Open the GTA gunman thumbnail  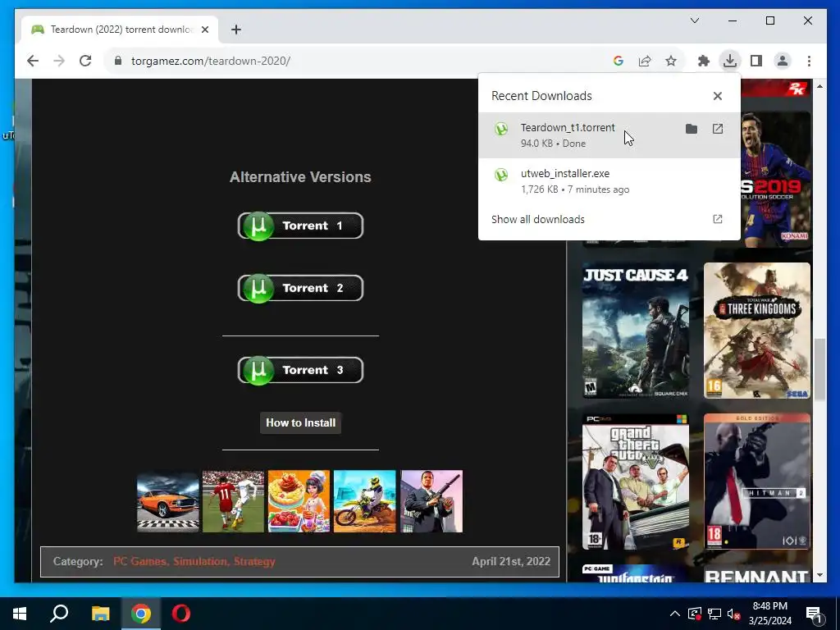pyautogui.click(x=431, y=501)
